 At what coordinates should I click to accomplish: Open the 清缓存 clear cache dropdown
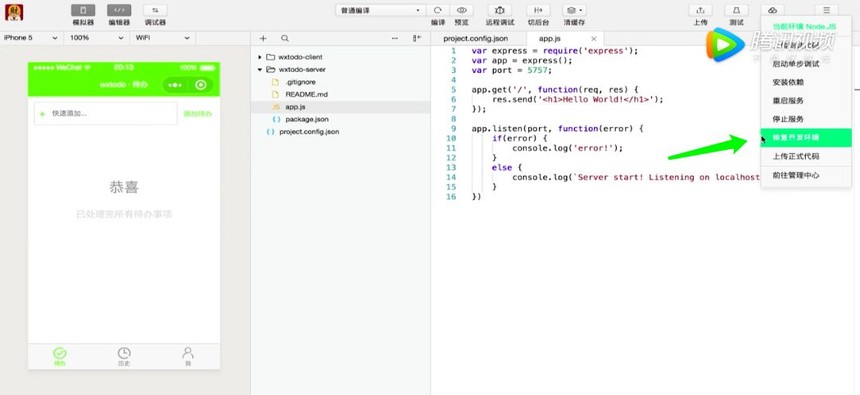(x=574, y=10)
